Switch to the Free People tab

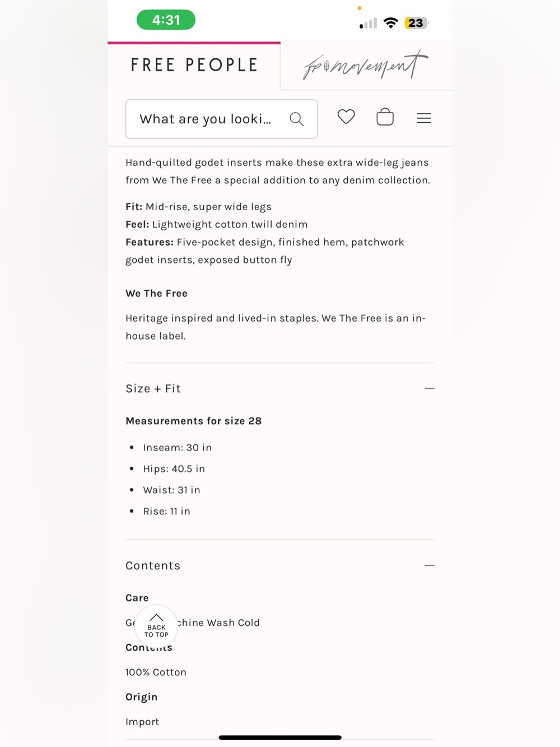(194, 66)
